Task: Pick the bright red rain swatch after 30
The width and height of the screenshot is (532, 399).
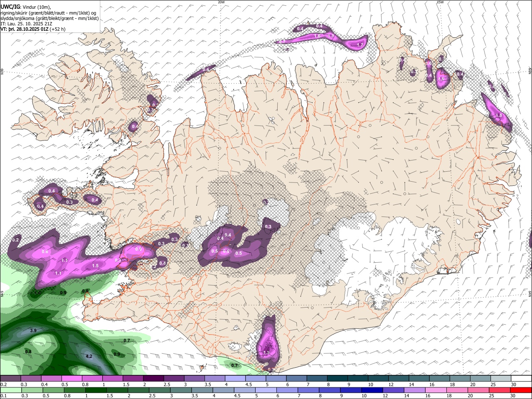Action: (521, 390)
